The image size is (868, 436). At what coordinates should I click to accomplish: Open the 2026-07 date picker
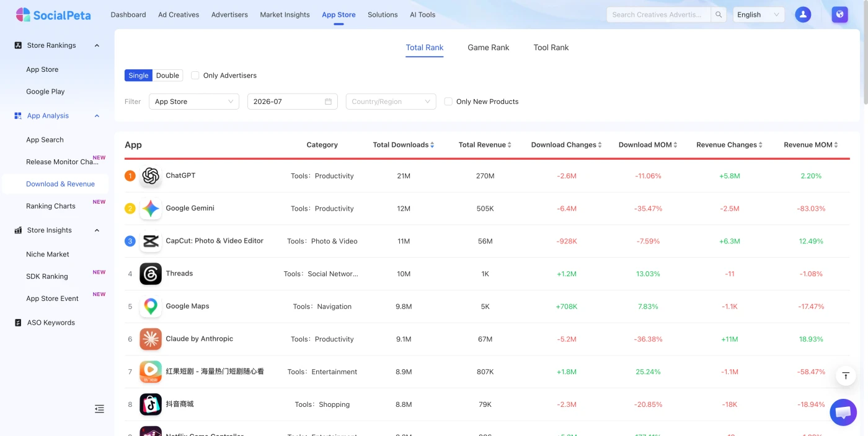293,102
